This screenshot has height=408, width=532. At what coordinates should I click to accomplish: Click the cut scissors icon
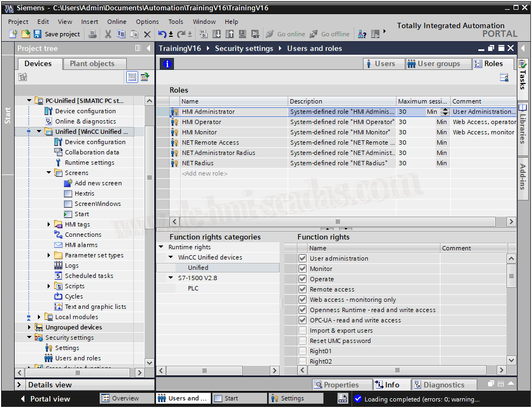coord(108,34)
